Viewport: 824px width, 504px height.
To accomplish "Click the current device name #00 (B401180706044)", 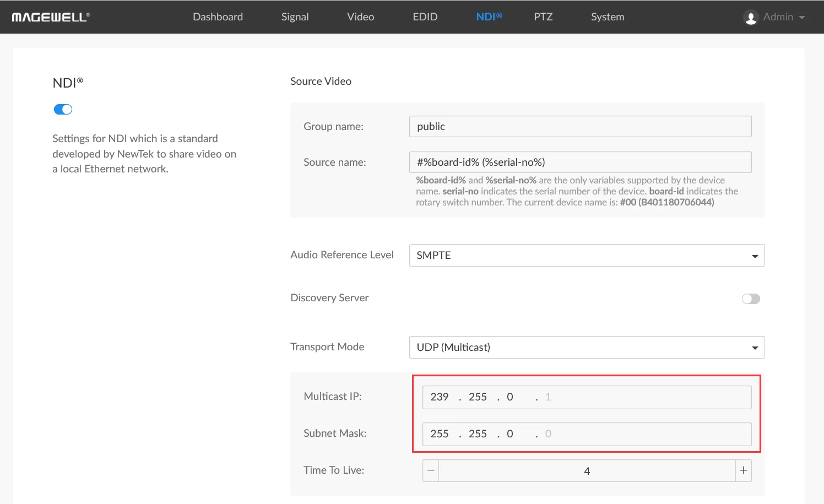I will pyautogui.click(x=667, y=202).
